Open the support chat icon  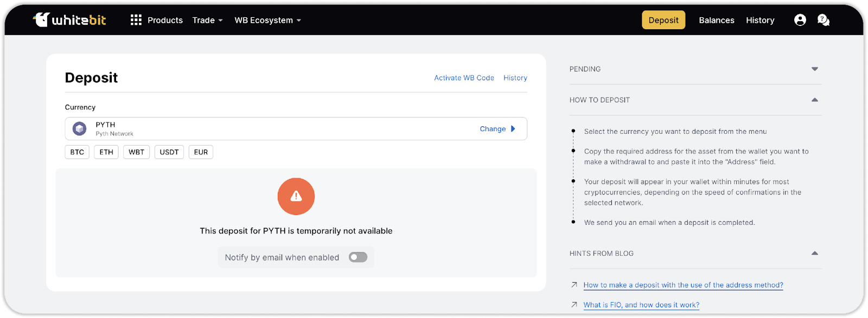pyautogui.click(x=823, y=20)
